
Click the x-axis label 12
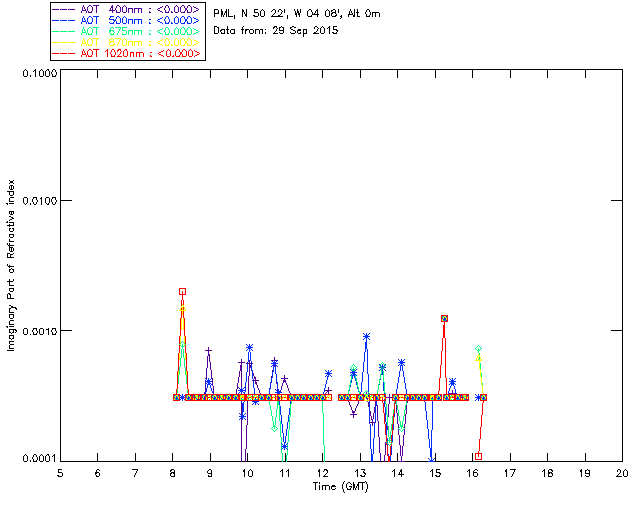tap(322, 473)
